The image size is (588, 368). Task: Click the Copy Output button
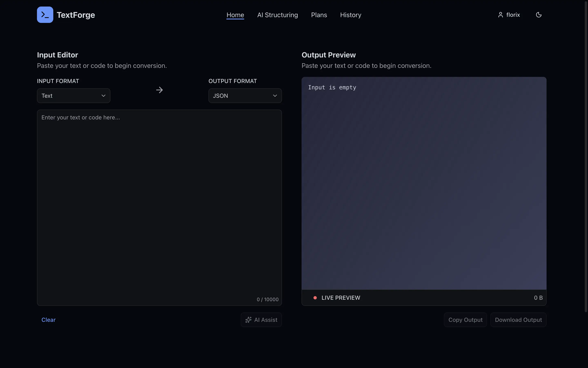click(465, 320)
